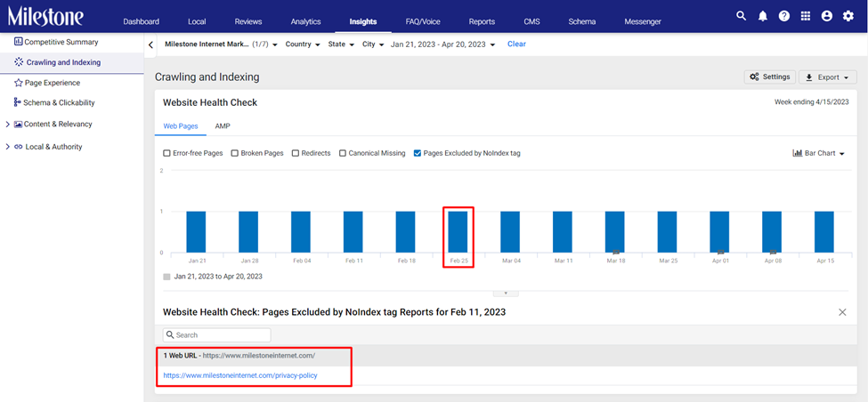
Task: Go to the FAQ/Voice menu
Action: coord(422,21)
